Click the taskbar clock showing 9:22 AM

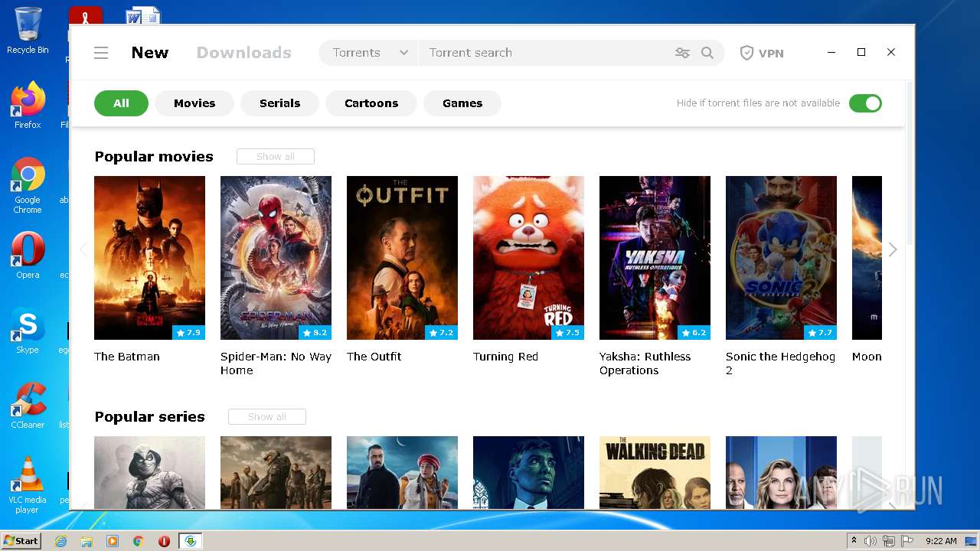[941, 541]
